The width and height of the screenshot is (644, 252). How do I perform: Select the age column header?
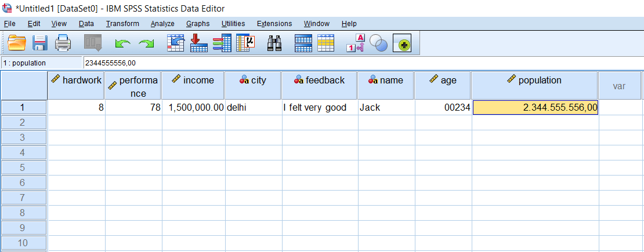tap(442, 85)
